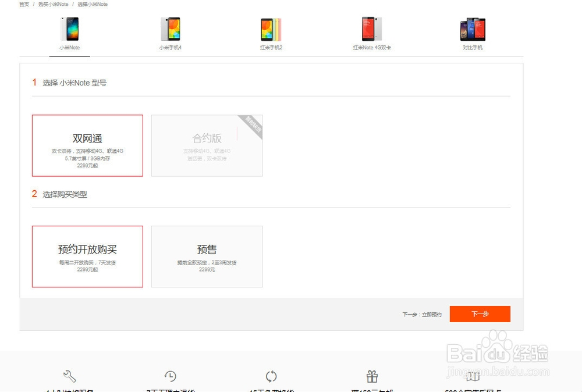Click the 下一步：立即预约 text
The width and height of the screenshot is (582, 392).
(422, 315)
